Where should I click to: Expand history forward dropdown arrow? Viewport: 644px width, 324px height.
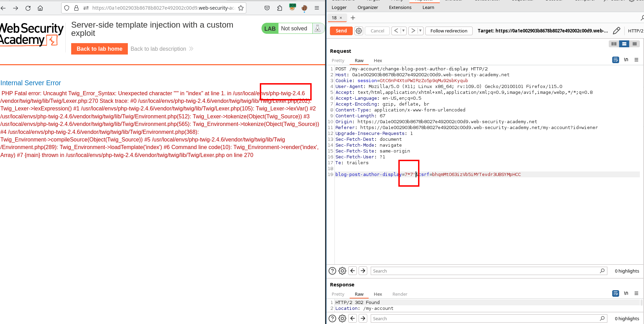click(x=420, y=31)
